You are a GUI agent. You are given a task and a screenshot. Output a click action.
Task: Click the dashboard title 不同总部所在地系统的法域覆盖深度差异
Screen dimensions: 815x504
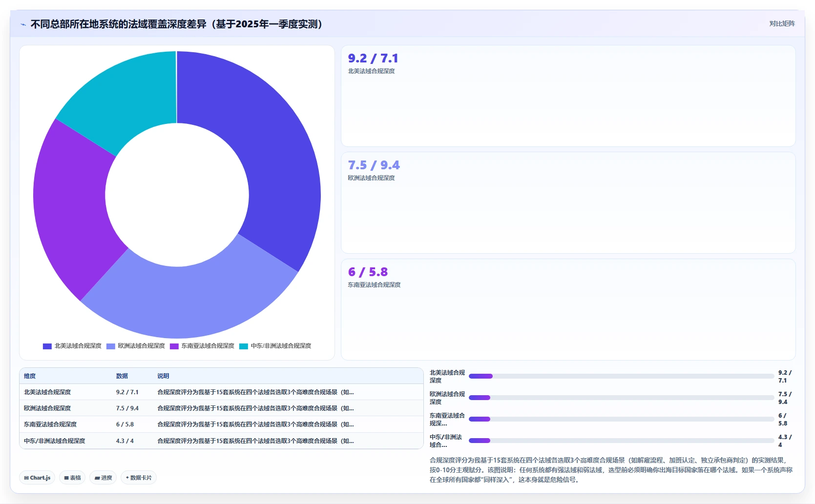click(176, 24)
